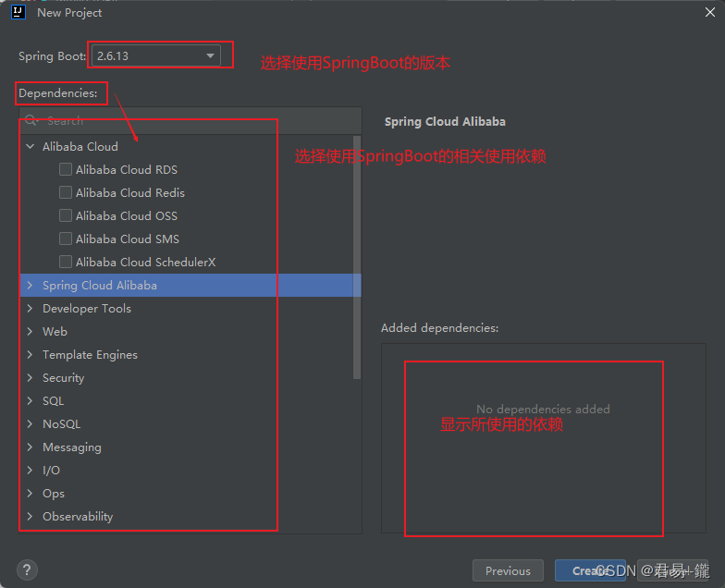
Task: Select the Spring Cloud Alibaba row
Action: pos(190,285)
